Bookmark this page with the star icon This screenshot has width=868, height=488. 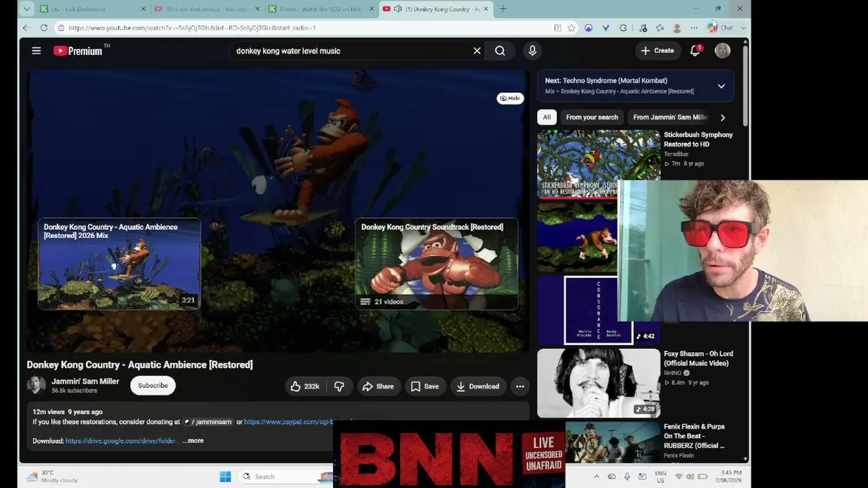[572, 28]
